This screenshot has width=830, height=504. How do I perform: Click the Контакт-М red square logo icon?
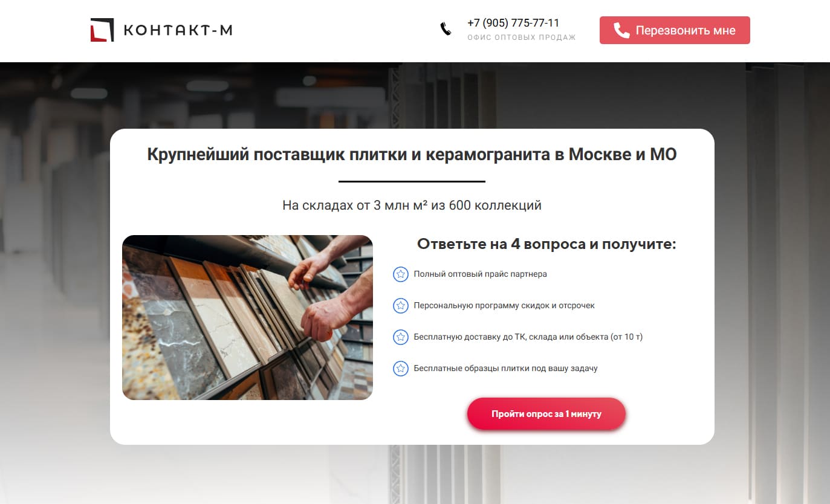click(102, 30)
